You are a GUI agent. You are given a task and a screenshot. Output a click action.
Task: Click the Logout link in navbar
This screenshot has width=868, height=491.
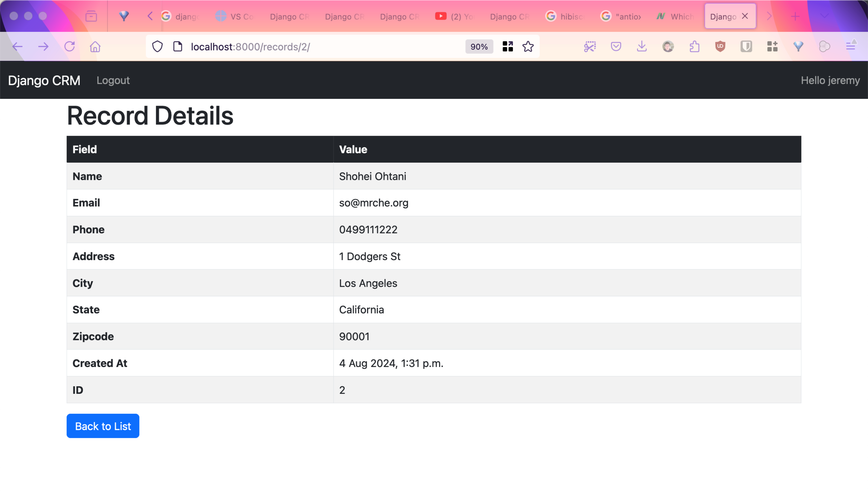click(x=113, y=80)
